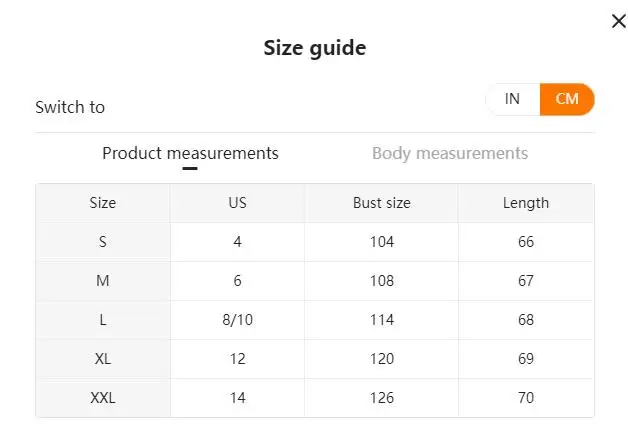This screenshot has height=433, width=628.
Task: Select the L size row label
Action: click(x=103, y=320)
